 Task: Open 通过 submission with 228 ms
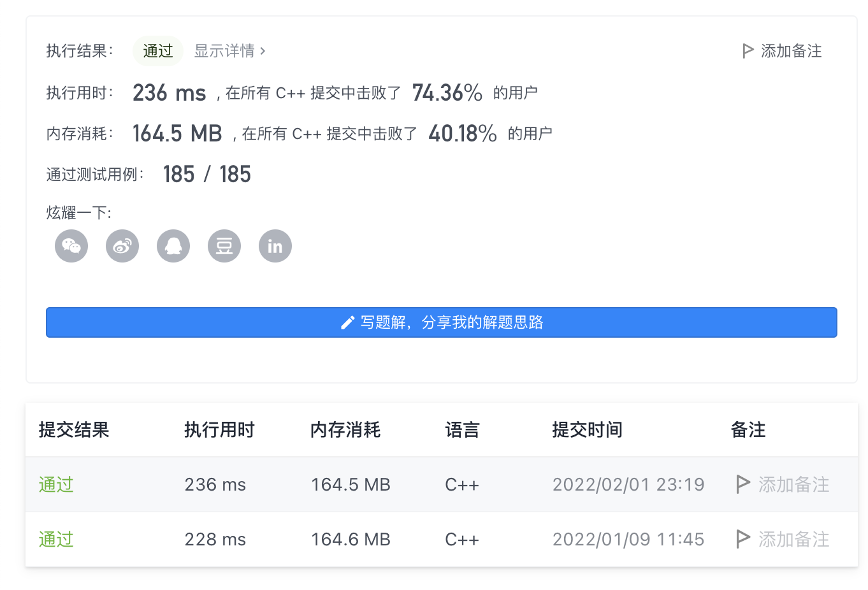56,539
